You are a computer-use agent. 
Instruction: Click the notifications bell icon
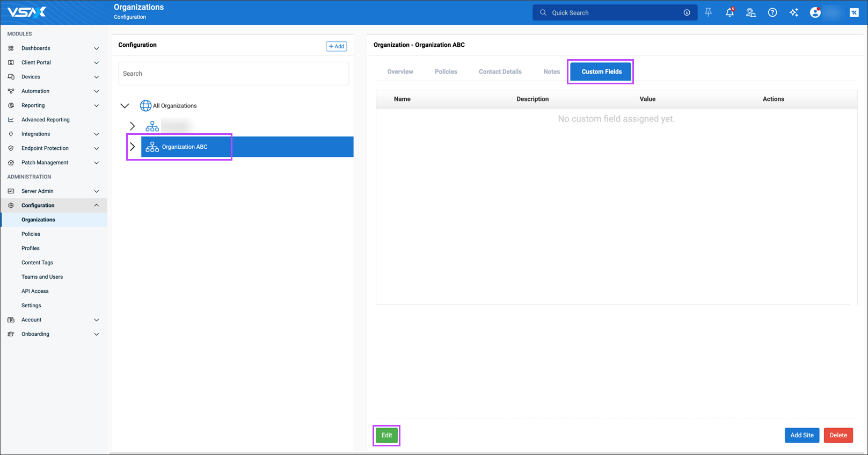(729, 13)
